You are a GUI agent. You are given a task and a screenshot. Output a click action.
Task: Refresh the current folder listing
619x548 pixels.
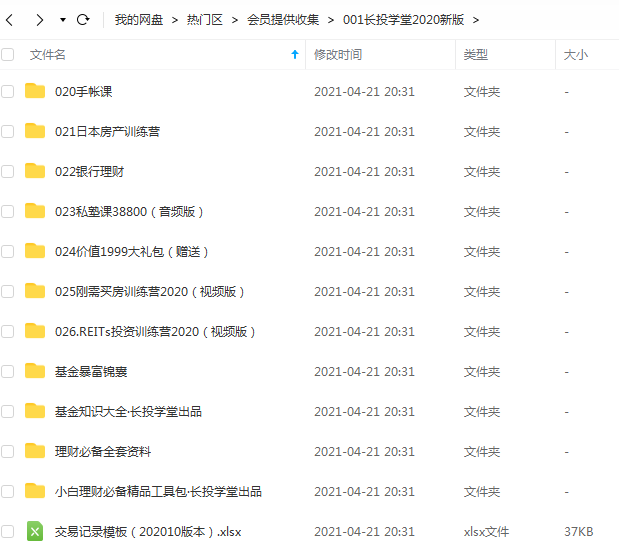click(83, 19)
